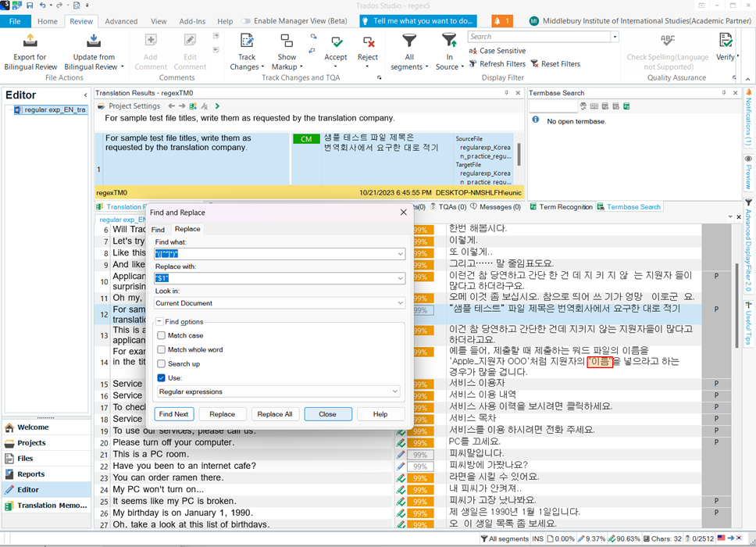Click the Verify icon in Quality Assurance

tap(726, 41)
